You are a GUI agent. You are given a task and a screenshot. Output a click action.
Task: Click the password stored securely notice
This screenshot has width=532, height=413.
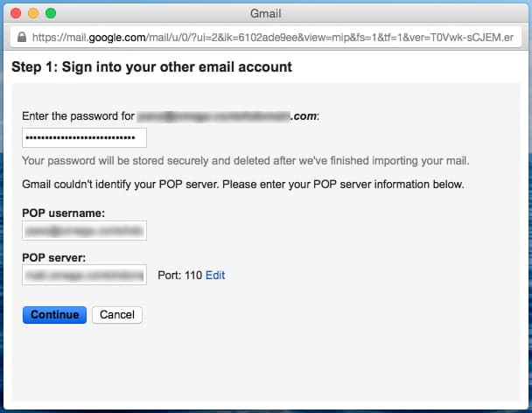(x=245, y=161)
